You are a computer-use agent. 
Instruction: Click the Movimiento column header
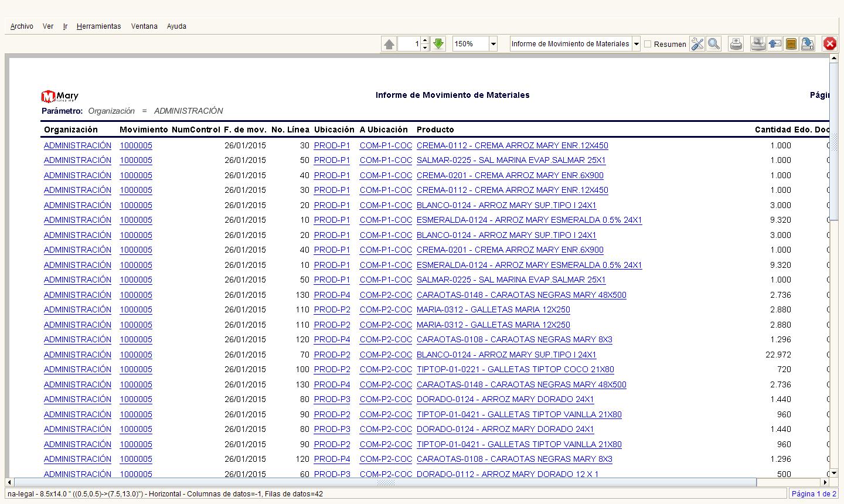tap(144, 130)
